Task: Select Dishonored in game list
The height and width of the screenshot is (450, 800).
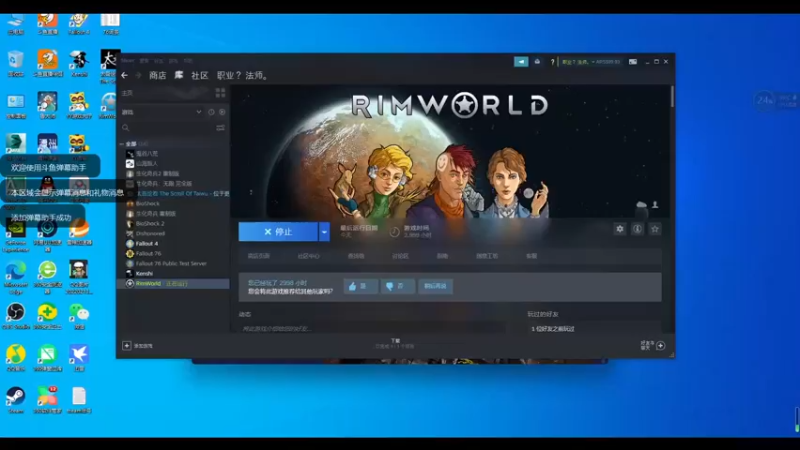Action: click(x=150, y=234)
